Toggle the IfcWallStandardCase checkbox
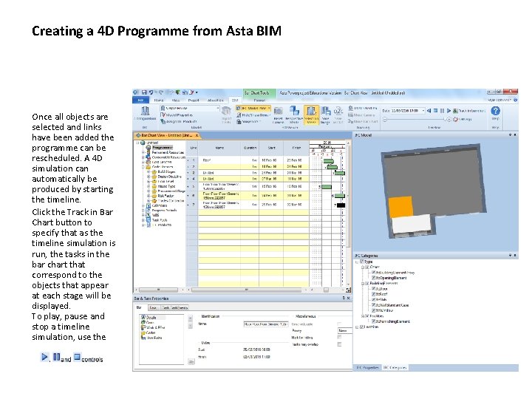 click(x=374, y=304)
